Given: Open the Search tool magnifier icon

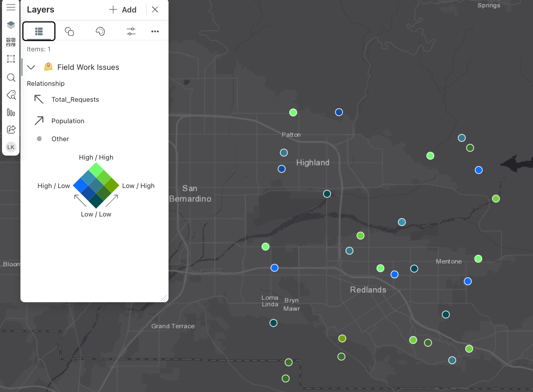Looking at the screenshot, I should [x=11, y=78].
